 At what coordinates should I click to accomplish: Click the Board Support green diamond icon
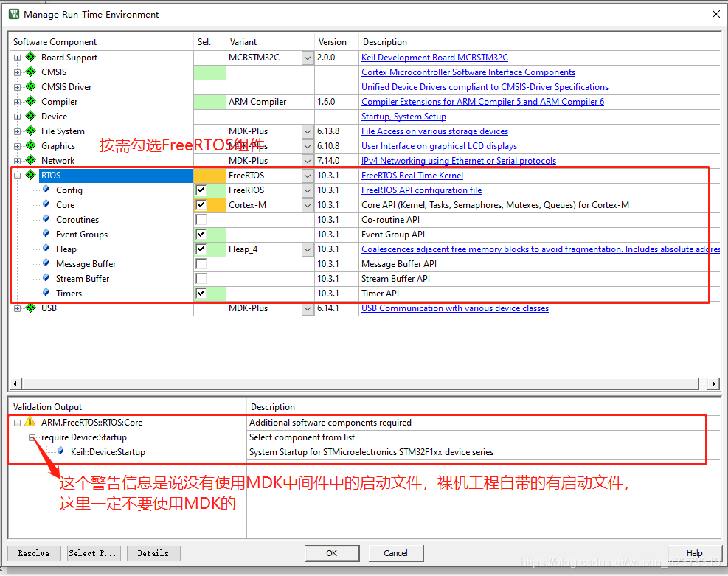click(31, 57)
